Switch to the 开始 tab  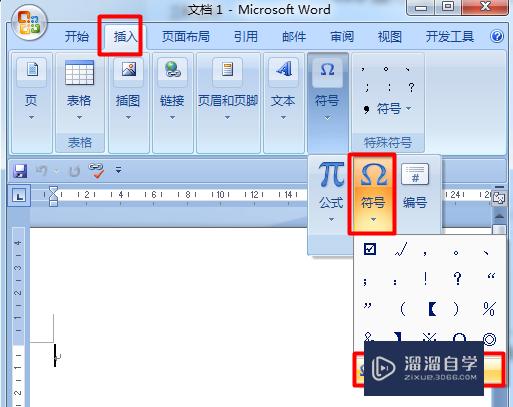click(77, 36)
